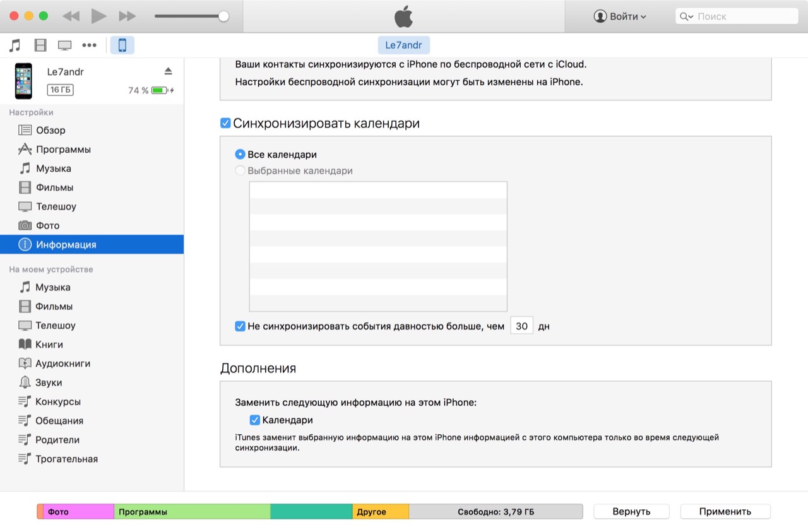Image resolution: width=808 pixels, height=532 pixels.
Task: Select the All calendars radio button
Action: (x=240, y=155)
